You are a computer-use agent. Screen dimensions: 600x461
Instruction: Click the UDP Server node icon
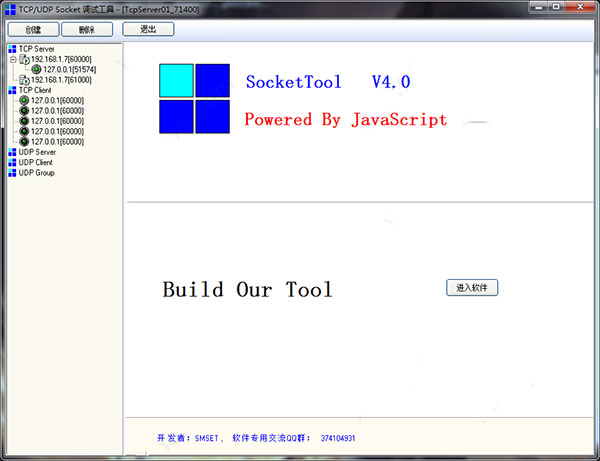click(x=12, y=152)
